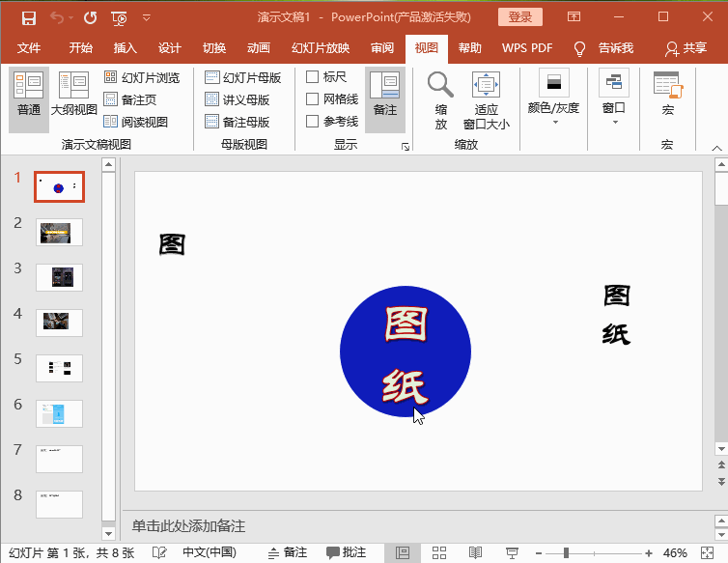Open the undo history dropdown arrow
The height and width of the screenshot is (563, 728).
(70, 18)
